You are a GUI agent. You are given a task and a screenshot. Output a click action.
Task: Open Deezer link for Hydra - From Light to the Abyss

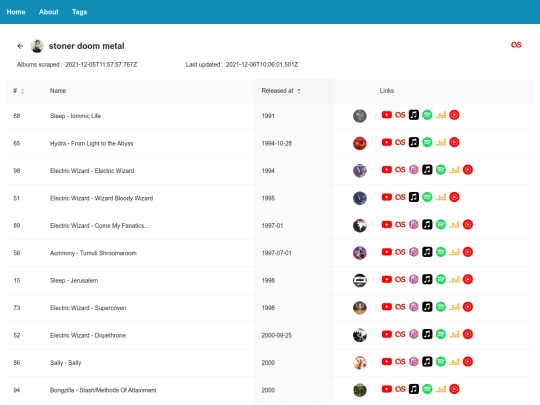coord(441,142)
